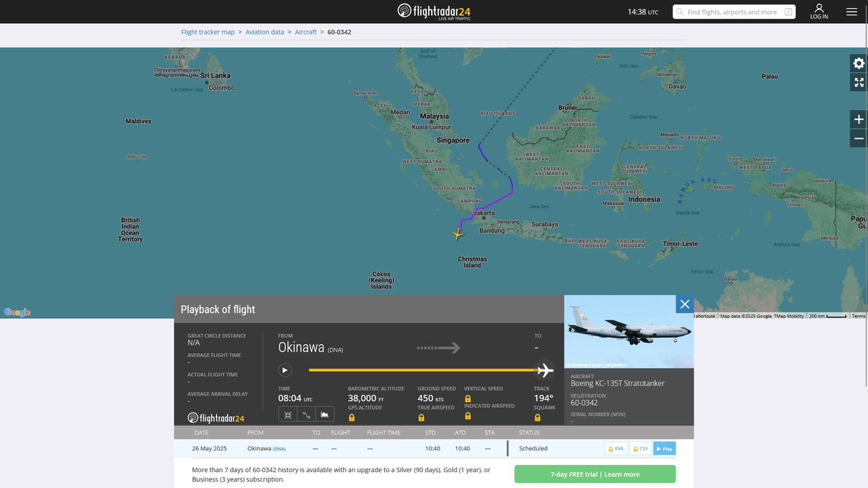Download CSV file for 26 May flight
The width and height of the screenshot is (868, 488).
[639, 449]
